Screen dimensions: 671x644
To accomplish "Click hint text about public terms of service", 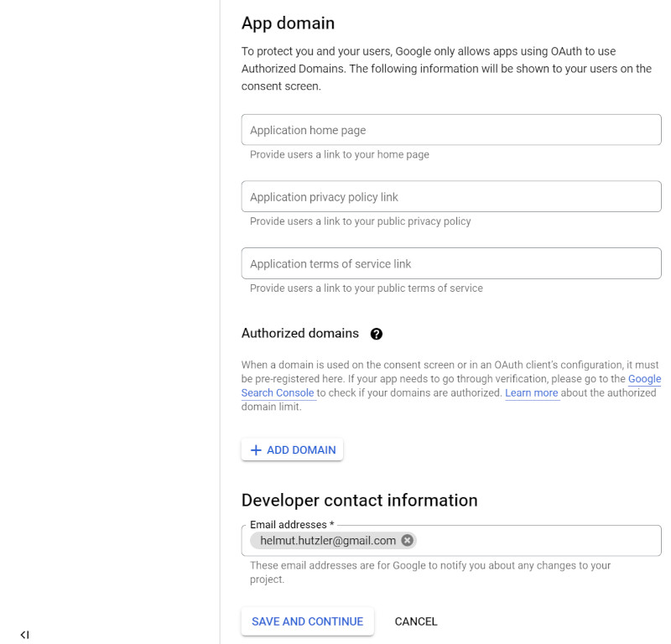I will pyautogui.click(x=367, y=288).
